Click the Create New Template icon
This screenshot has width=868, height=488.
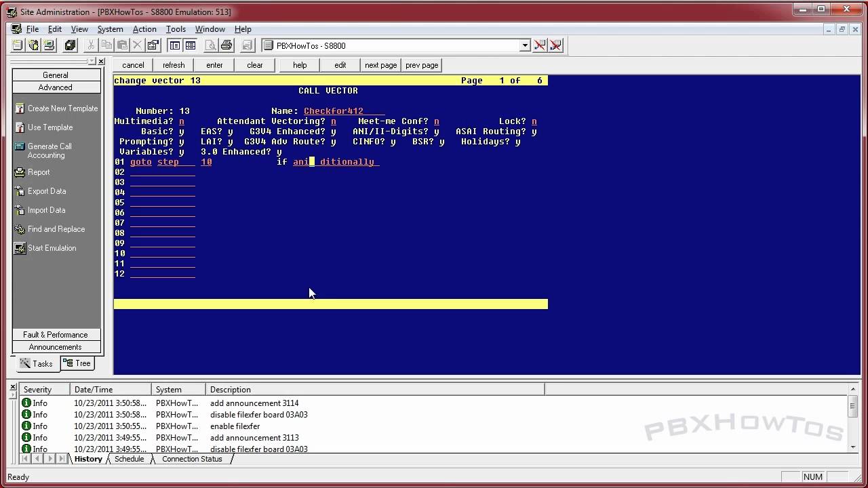pos(20,108)
